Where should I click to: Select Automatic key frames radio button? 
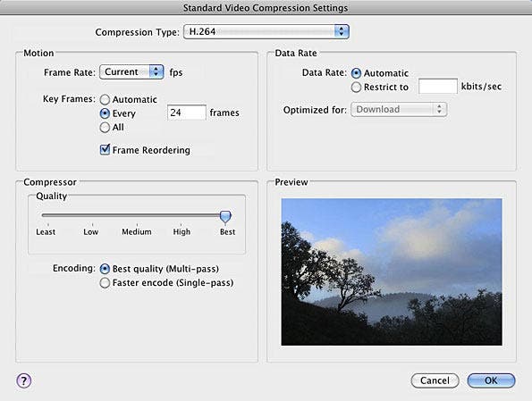(x=105, y=99)
